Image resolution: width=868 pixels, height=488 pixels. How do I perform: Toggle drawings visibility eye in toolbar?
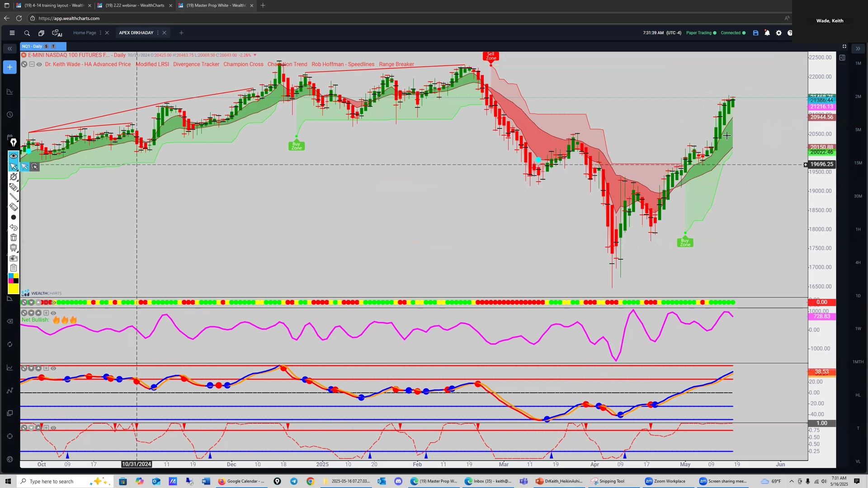(14, 156)
